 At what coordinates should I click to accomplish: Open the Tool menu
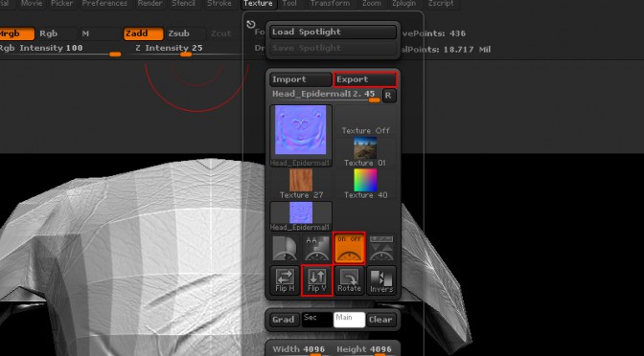coord(289,4)
